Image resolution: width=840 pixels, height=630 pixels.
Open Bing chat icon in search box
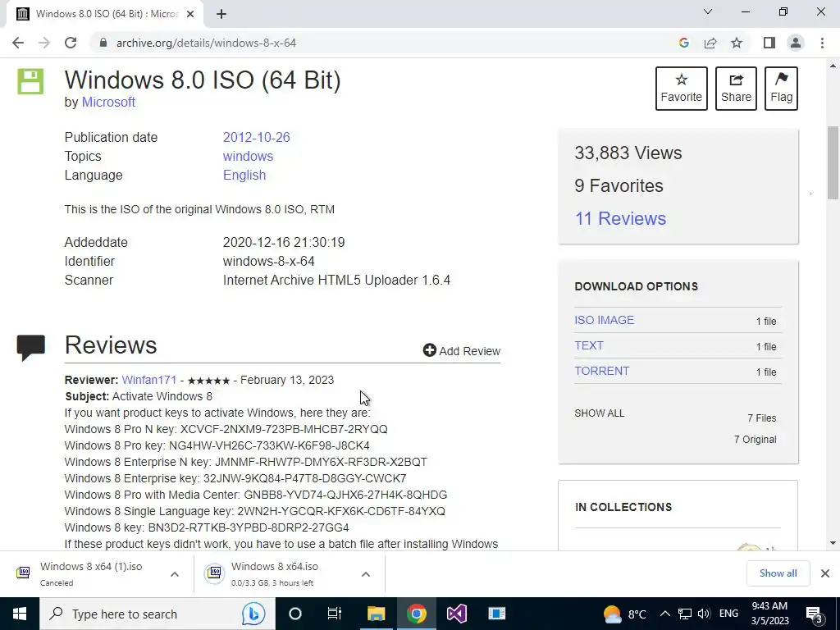click(x=253, y=614)
